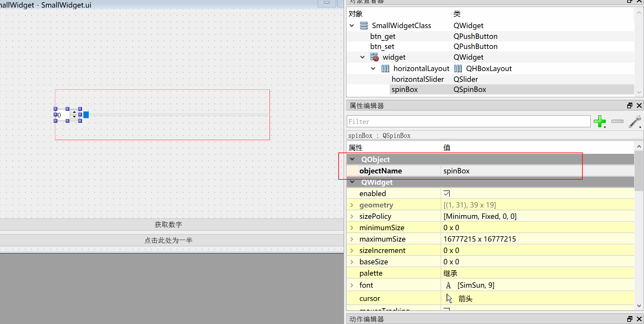Click the green plus to add dynamic property
The height and width of the screenshot is (324, 644).
600,122
